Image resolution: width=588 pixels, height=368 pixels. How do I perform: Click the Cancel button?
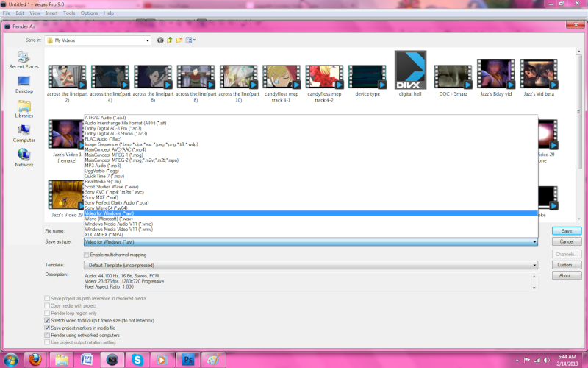point(567,241)
